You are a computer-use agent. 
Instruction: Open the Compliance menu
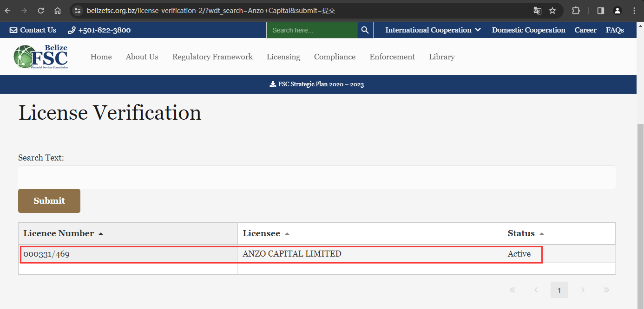pyautogui.click(x=335, y=57)
